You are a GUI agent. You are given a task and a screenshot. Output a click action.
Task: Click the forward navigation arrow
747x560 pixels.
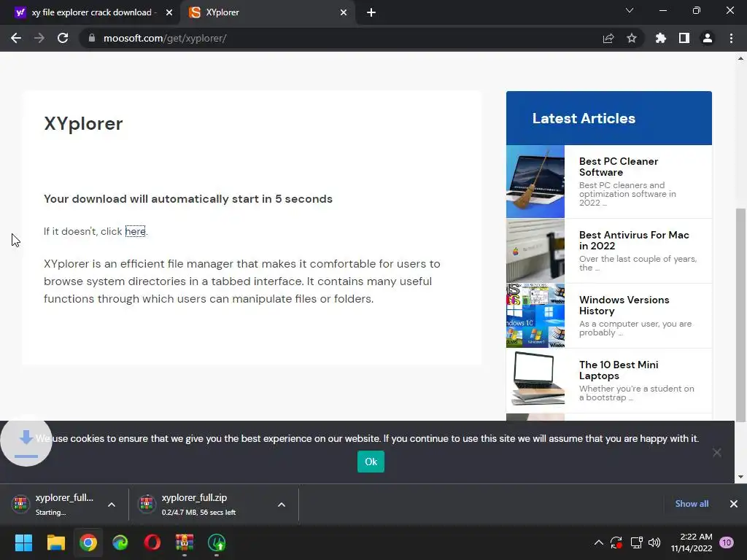click(x=39, y=38)
